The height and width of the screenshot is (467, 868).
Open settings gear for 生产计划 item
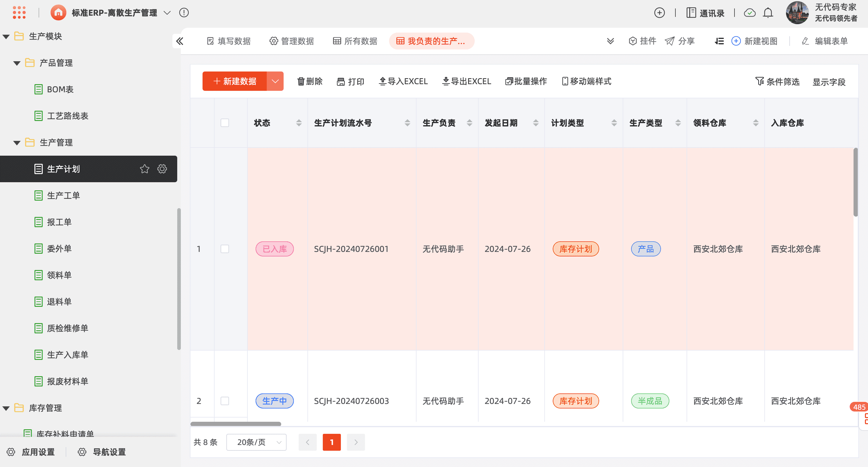point(162,169)
